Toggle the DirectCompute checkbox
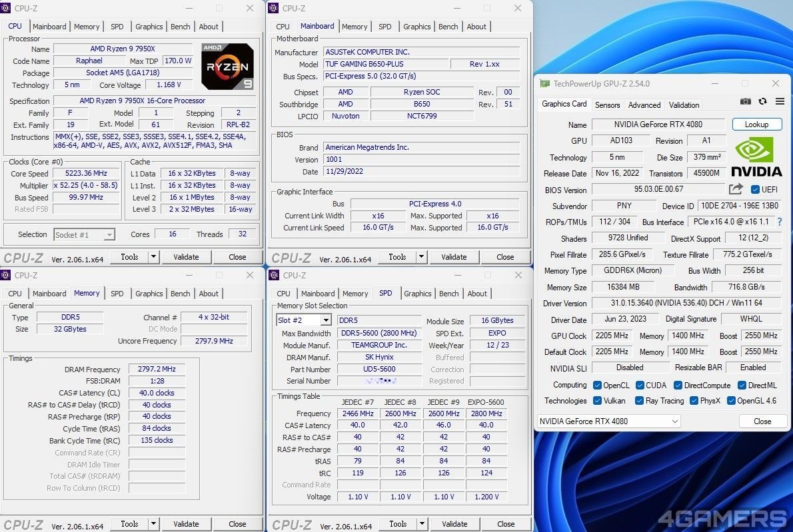This screenshot has height=532, width=793. tap(678, 385)
